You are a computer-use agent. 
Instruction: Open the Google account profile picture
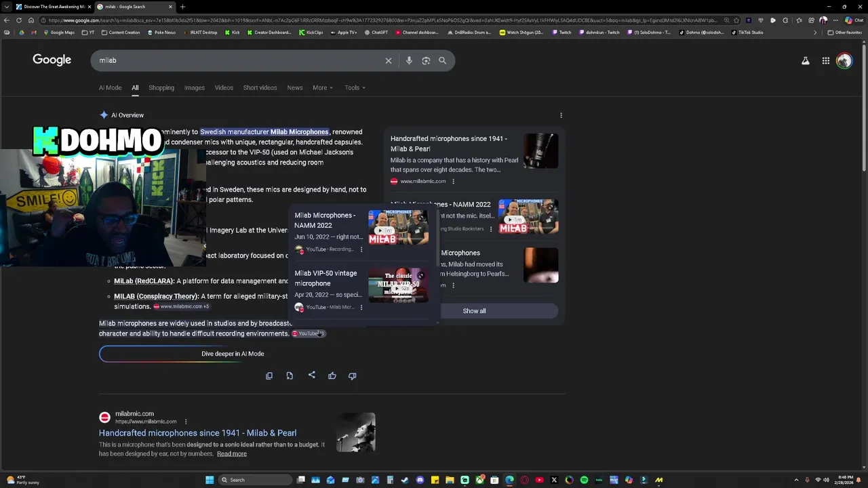pos(844,60)
